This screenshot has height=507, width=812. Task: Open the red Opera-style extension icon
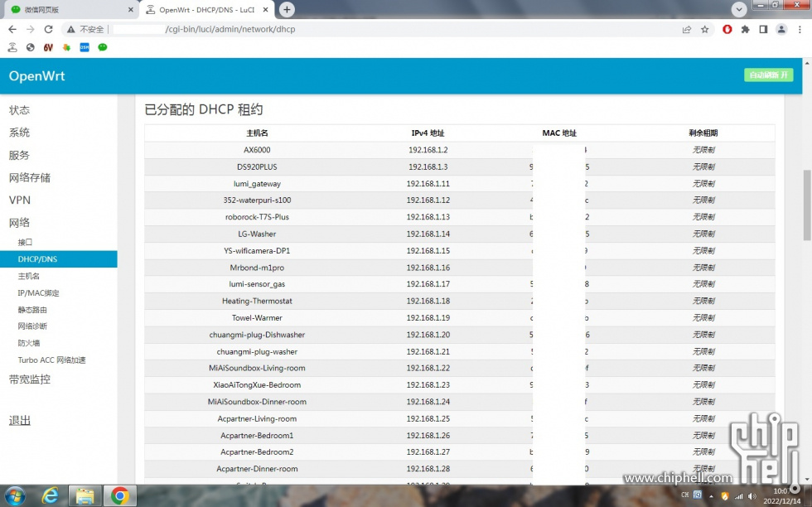pyautogui.click(x=727, y=30)
